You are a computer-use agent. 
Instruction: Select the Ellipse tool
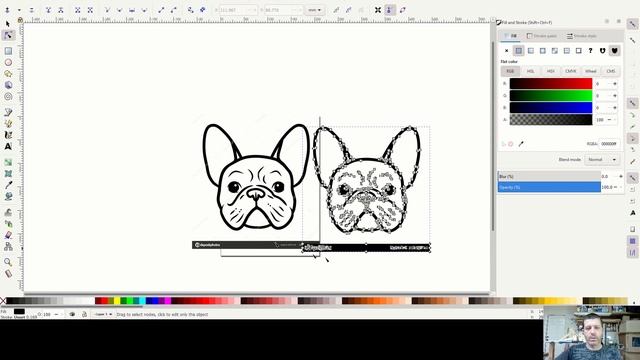[8, 62]
